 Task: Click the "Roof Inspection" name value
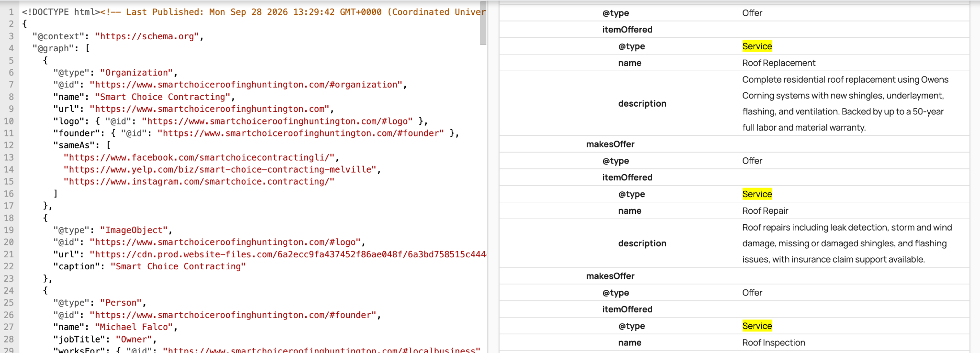[774, 343]
